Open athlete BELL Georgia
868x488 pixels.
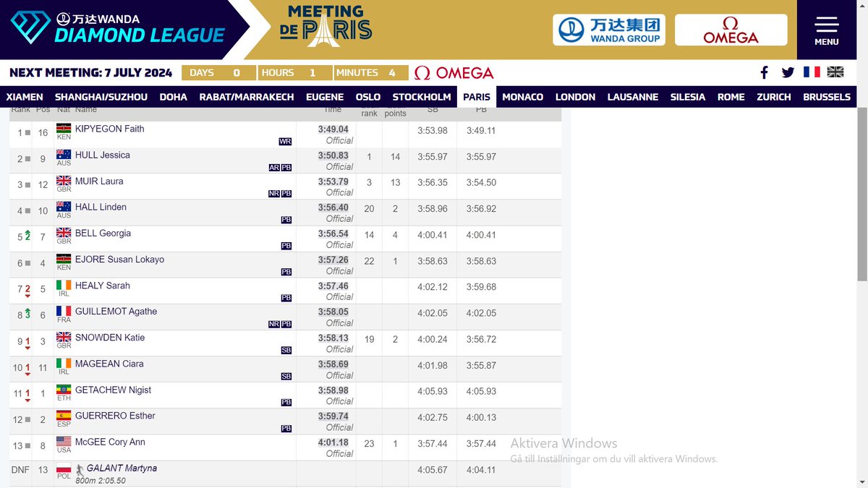point(103,233)
